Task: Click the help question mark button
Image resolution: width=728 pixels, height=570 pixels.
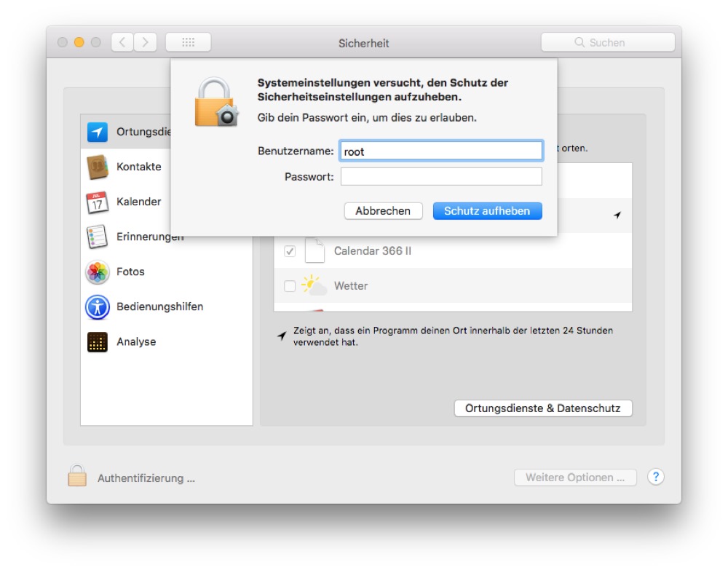Action: click(x=656, y=477)
